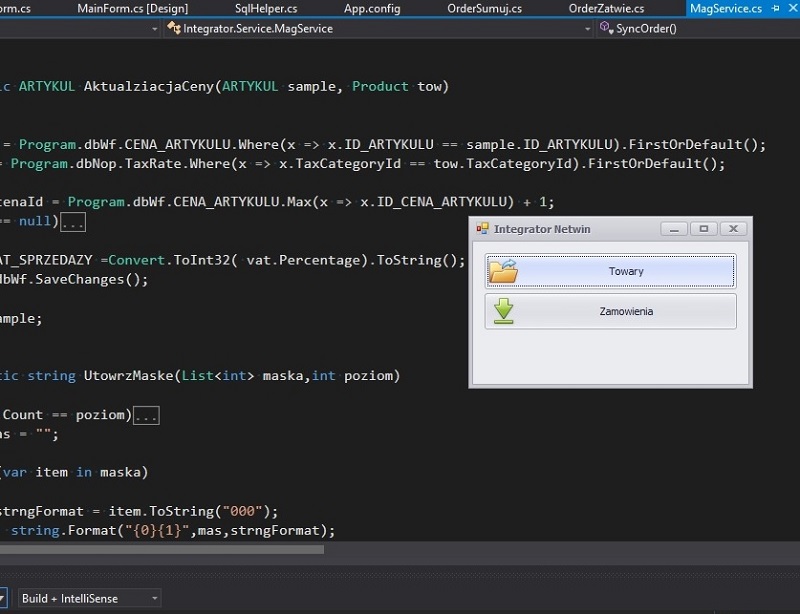Screen dimensions: 800x614
Task: Switch to the App.config tab
Action: [x=372, y=9]
